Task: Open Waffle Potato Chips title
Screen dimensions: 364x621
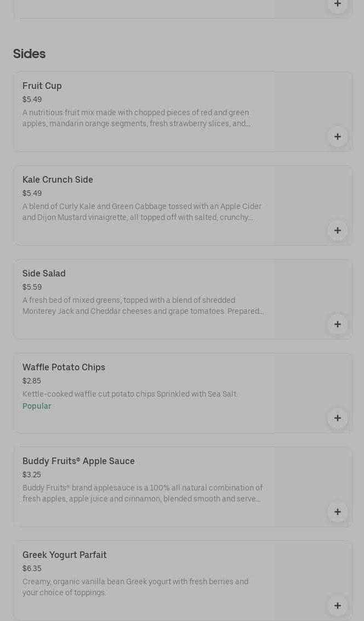Action: (64, 367)
